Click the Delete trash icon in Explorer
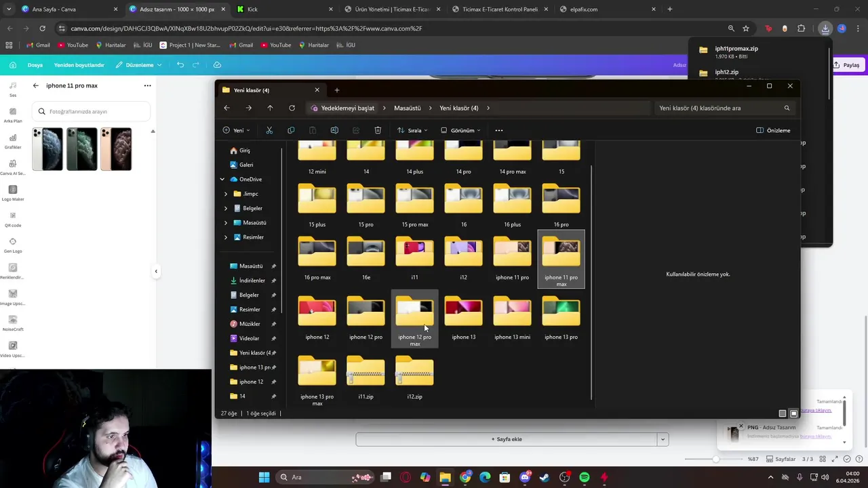 point(378,130)
